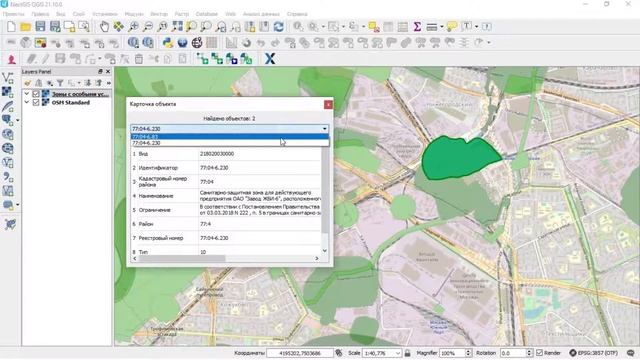
Task: Click the Magnifier 100% spinner field
Action: [x=455, y=353]
